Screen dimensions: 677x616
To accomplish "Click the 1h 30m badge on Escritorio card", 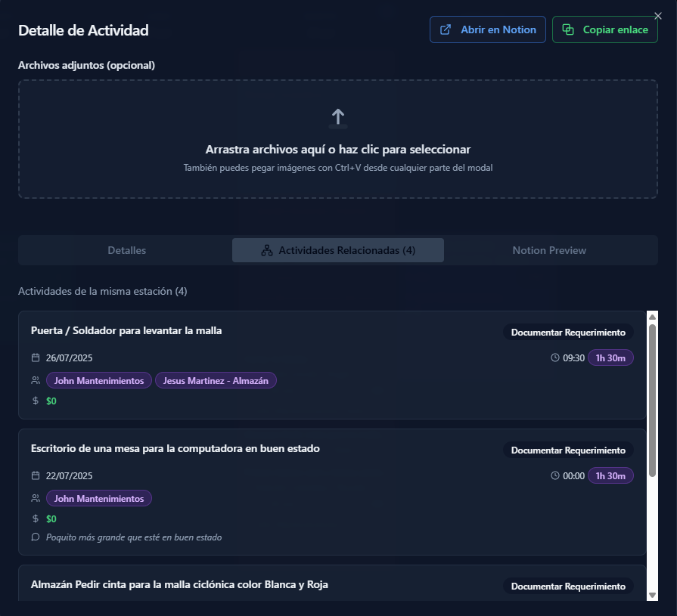I will coord(610,475).
